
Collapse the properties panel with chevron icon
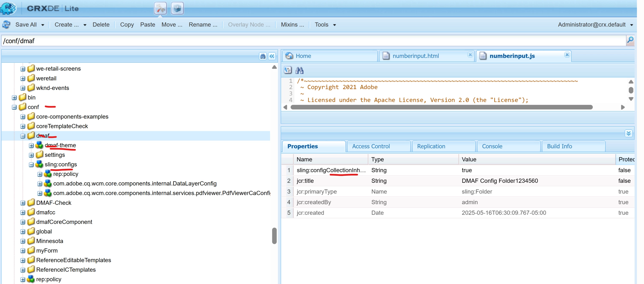628,133
